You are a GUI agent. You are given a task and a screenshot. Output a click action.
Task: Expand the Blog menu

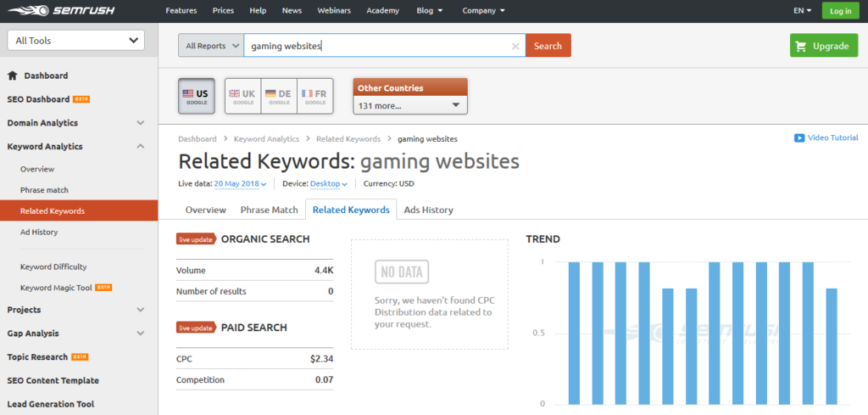pos(431,10)
